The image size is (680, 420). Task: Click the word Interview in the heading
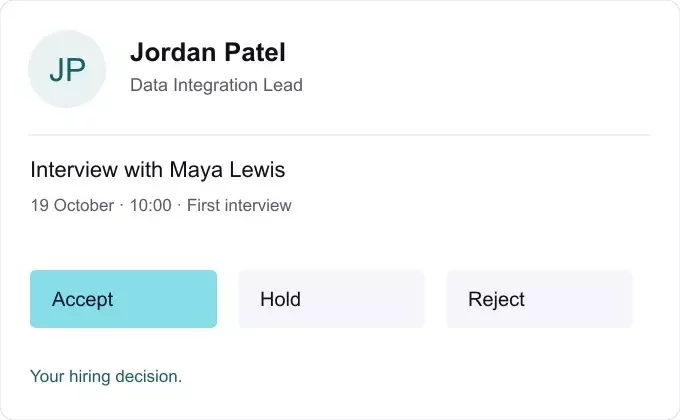pos(74,169)
